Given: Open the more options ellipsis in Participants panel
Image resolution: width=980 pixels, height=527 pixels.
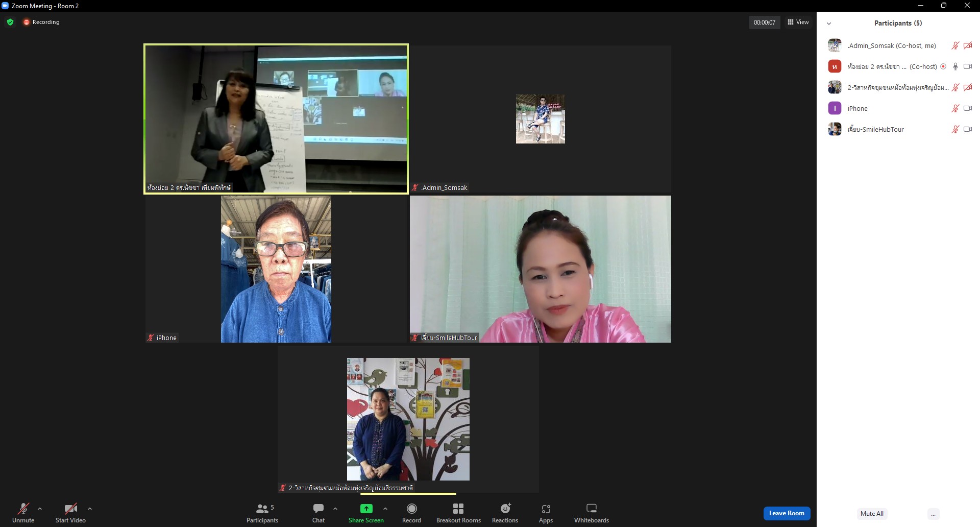Looking at the screenshot, I should click(933, 514).
